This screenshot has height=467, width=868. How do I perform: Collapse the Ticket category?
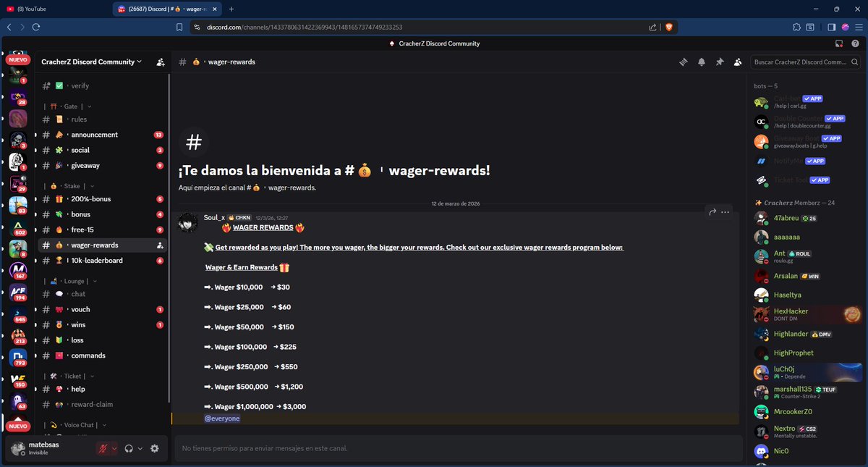tap(70, 376)
